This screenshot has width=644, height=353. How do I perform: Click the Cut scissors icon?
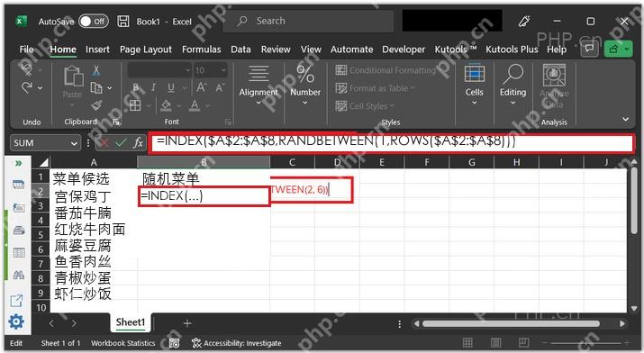pos(96,69)
